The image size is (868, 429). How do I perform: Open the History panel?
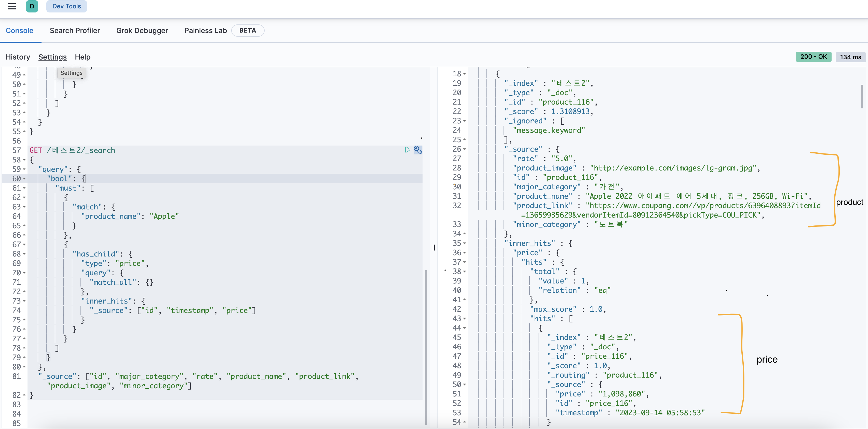[x=18, y=57]
